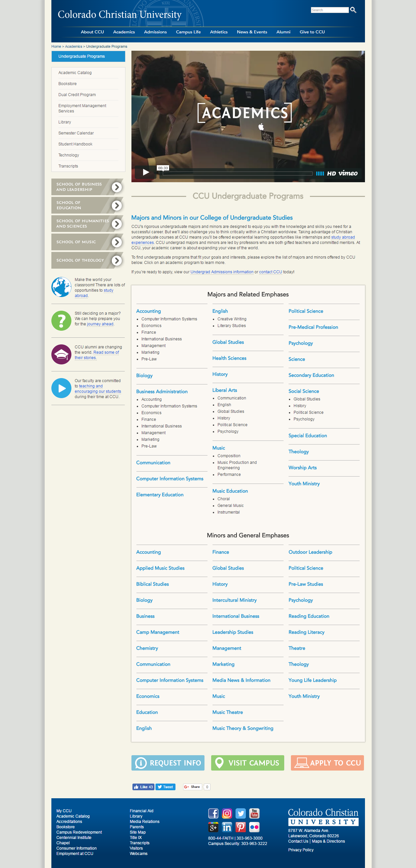Screen dimensions: 416x868
Task: Click the Tweet share button
Action: tap(165, 787)
